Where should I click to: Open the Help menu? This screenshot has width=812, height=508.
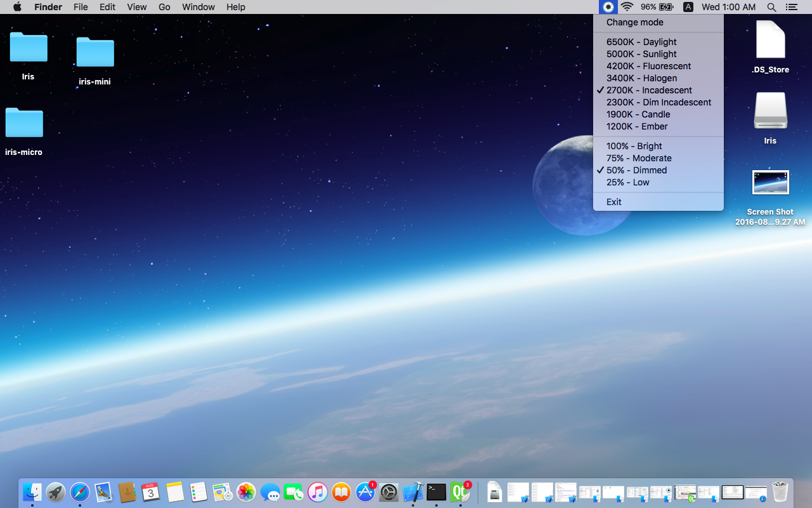[236, 7]
